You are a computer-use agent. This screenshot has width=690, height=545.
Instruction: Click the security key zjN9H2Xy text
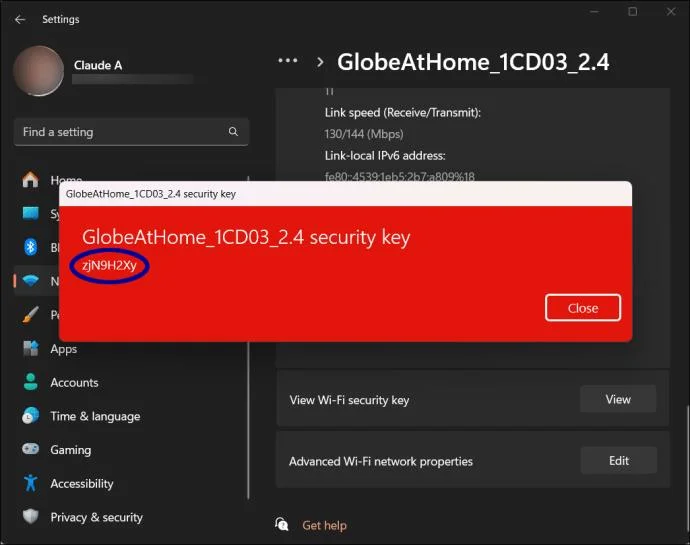coord(109,265)
